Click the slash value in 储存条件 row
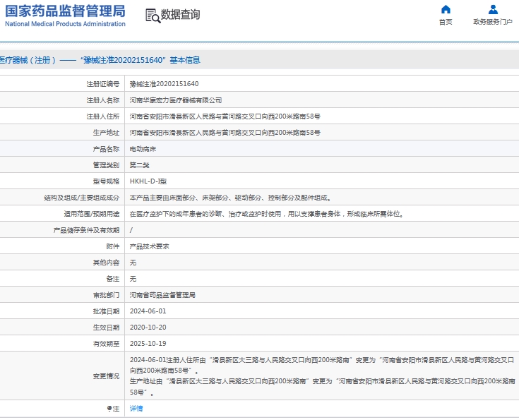The width and height of the screenshot is (519, 420). coord(131,230)
